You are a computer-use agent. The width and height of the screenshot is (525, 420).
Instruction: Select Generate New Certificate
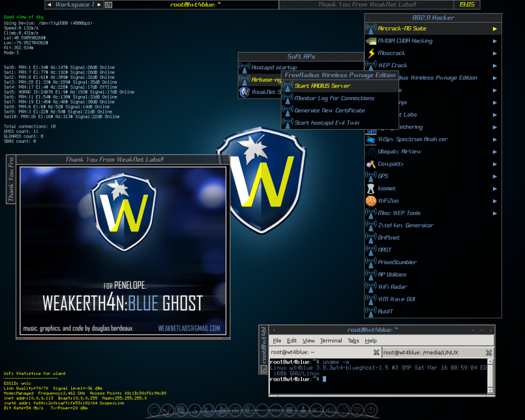[x=340, y=110]
